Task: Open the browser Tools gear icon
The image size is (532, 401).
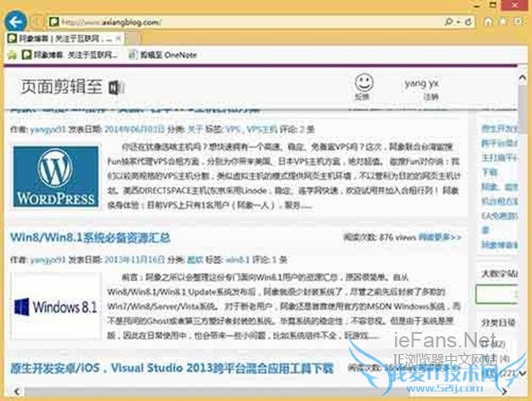Action: click(x=518, y=22)
